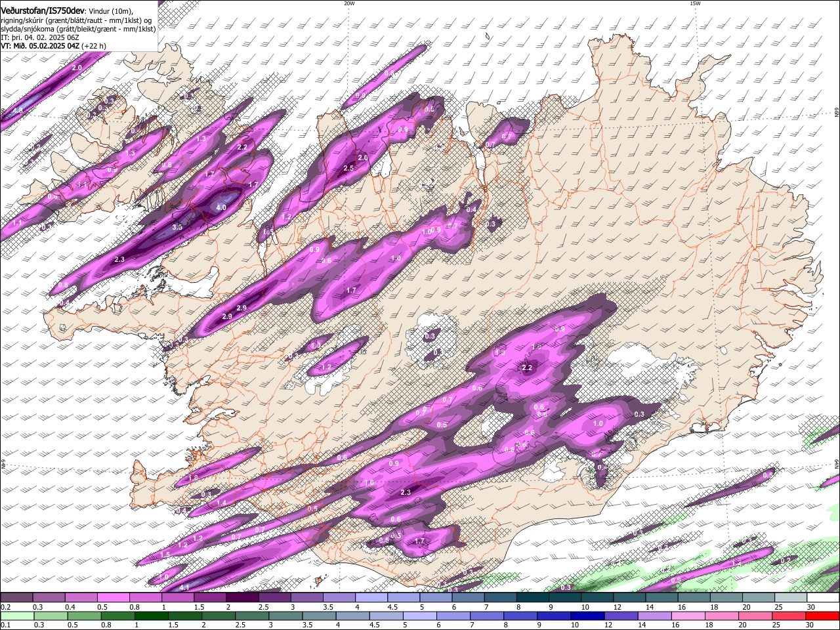This screenshot has height=630, width=840.
Task: Click the 'rigning/skúrir' legend description line
Action: point(77,20)
